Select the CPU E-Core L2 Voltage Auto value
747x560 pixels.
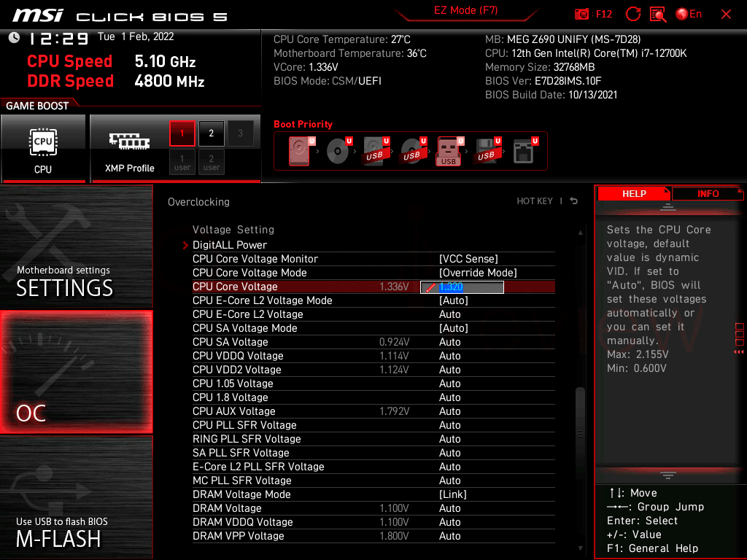[449, 314]
